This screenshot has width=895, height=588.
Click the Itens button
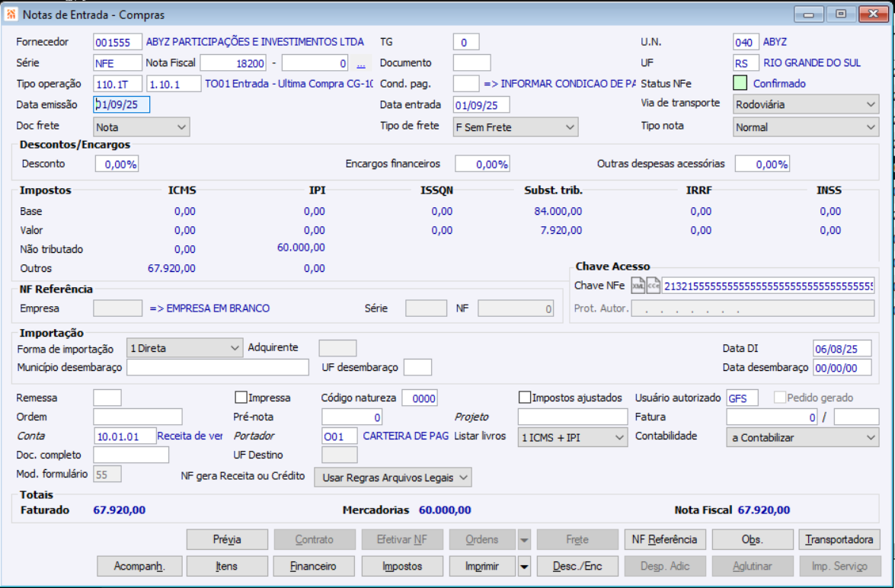227,566
